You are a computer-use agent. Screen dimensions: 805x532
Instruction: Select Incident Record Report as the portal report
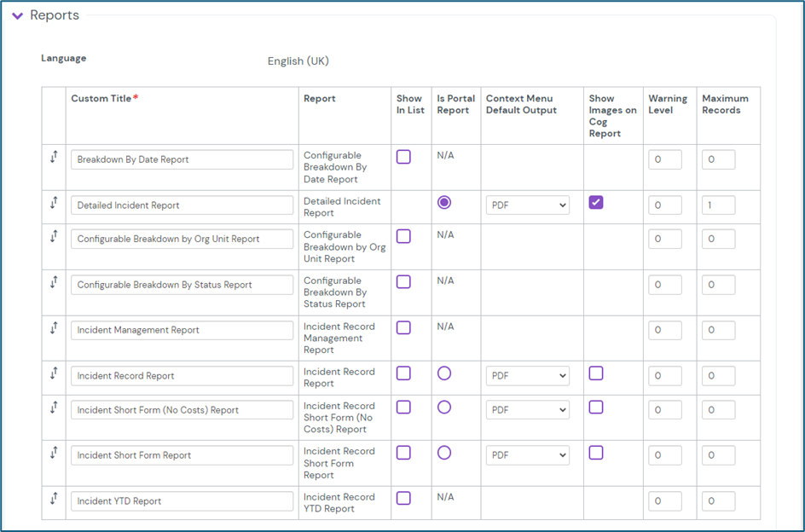444,373
